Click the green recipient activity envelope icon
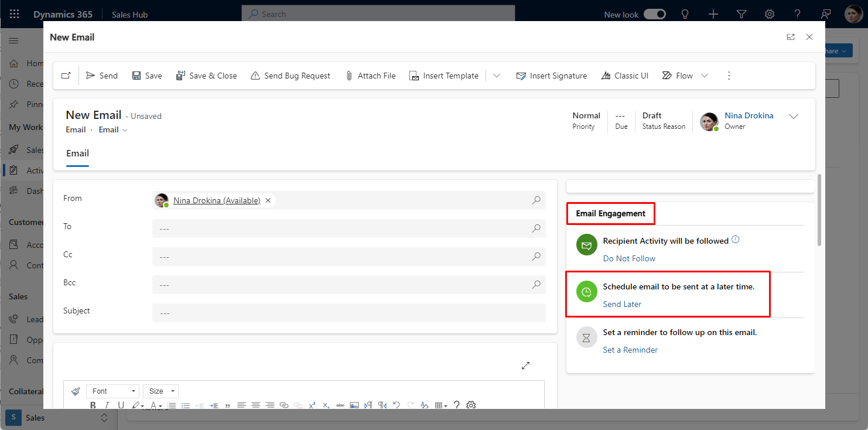The width and height of the screenshot is (868, 430). (x=586, y=245)
